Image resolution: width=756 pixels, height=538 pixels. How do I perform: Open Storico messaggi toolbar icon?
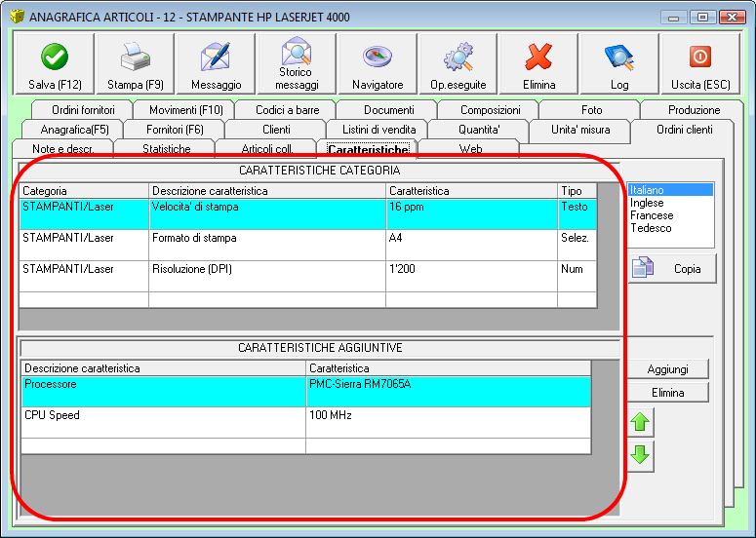296,51
